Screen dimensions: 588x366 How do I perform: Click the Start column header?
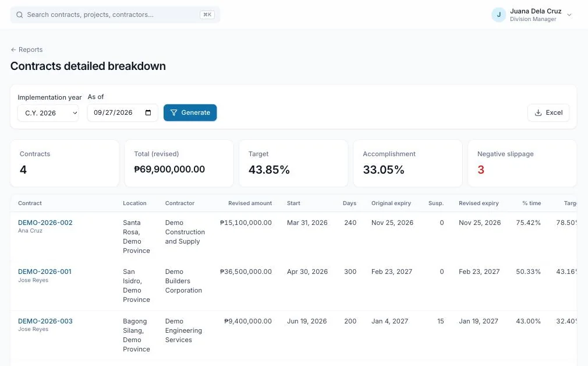(x=293, y=203)
